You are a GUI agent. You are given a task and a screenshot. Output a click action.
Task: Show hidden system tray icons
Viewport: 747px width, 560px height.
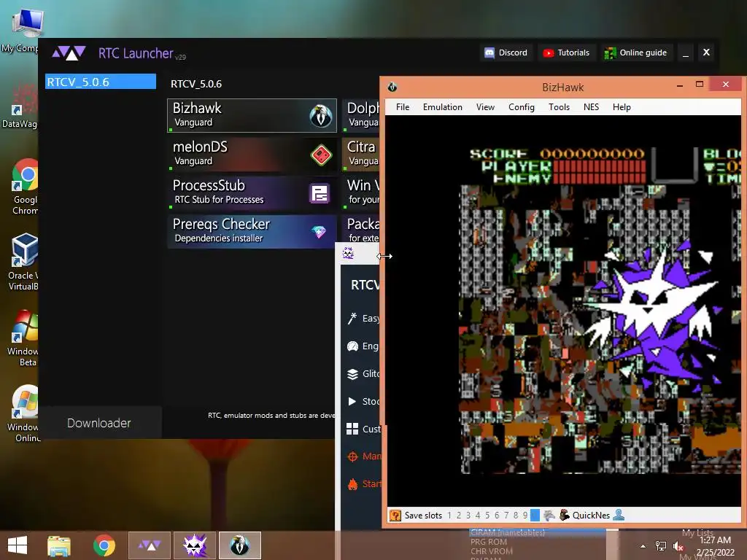pyautogui.click(x=643, y=545)
